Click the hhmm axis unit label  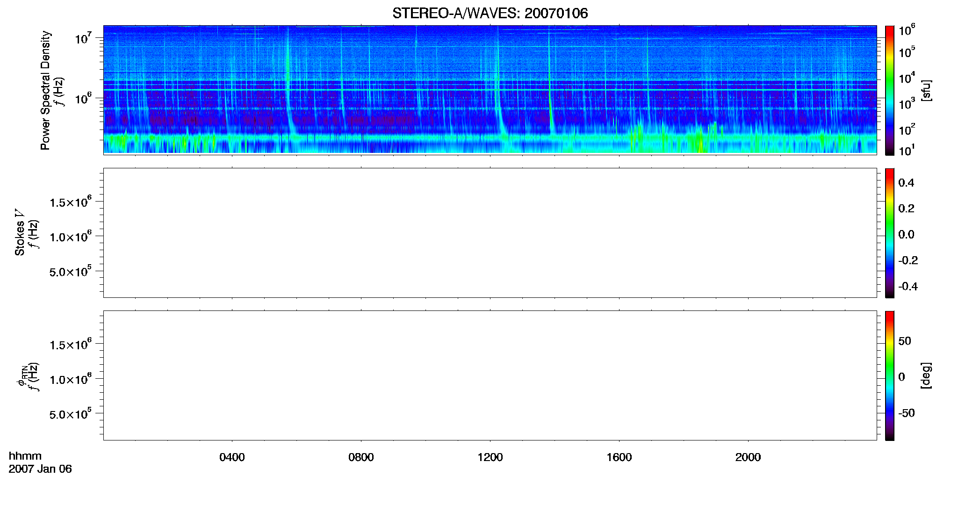(x=25, y=456)
